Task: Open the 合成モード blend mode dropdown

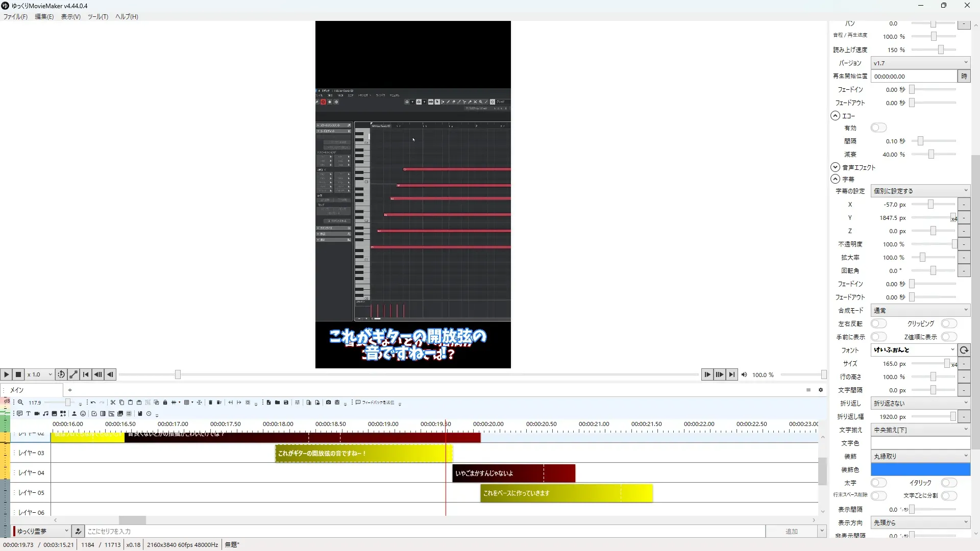Action: [920, 310]
